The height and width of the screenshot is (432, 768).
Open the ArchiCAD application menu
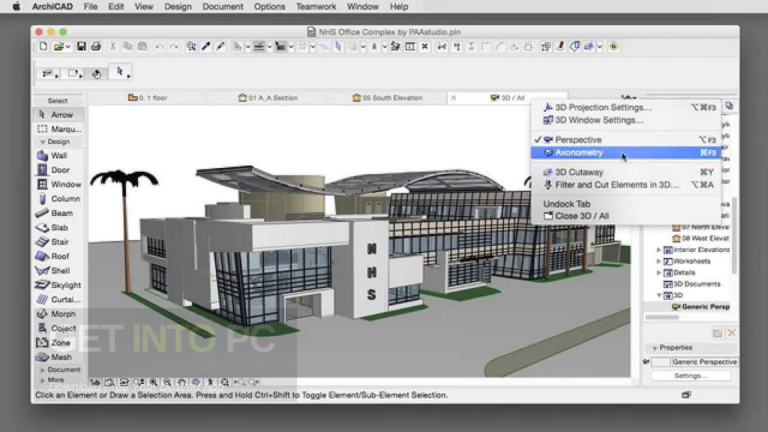tap(52, 7)
